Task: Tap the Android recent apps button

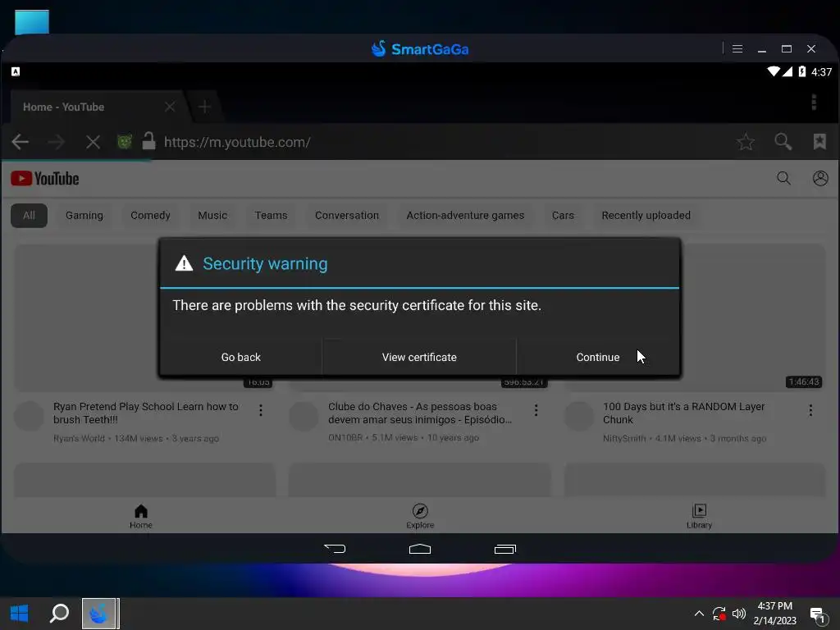Action: [504, 549]
